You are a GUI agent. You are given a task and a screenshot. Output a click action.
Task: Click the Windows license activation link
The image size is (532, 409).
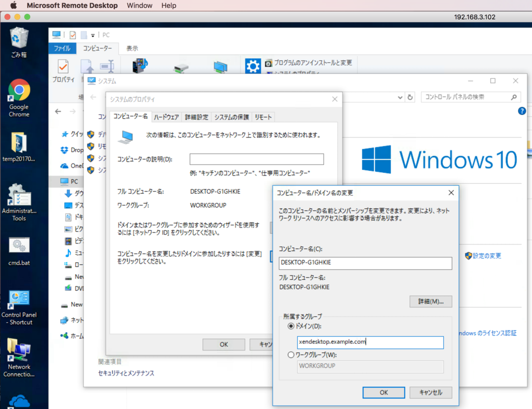coord(487,333)
